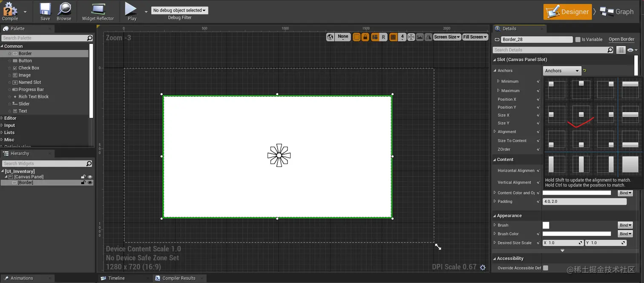The width and height of the screenshot is (644, 283).
Task: Select the bottom-right anchor preset
Action: click(606, 139)
